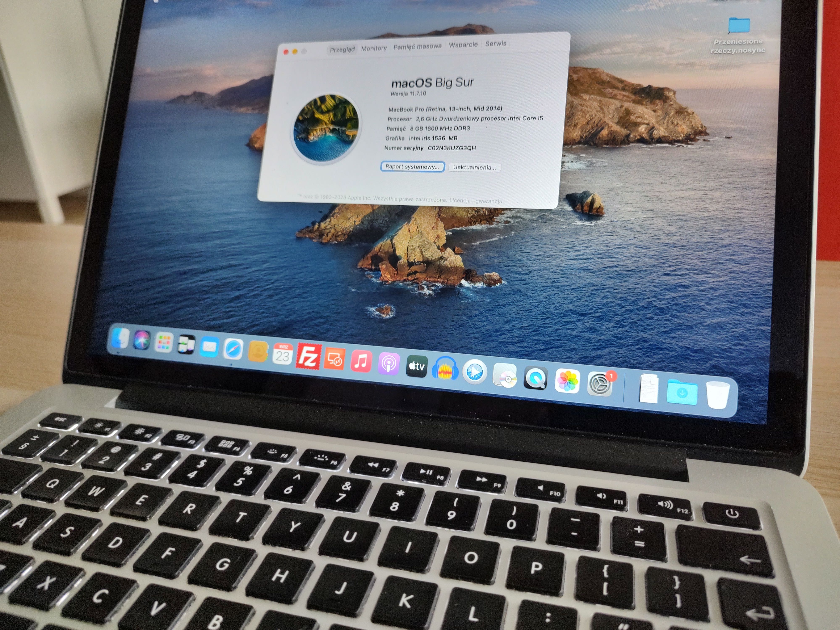Click serial number C02N3KUZG3QH
This screenshot has width=840, height=630.
click(x=451, y=148)
